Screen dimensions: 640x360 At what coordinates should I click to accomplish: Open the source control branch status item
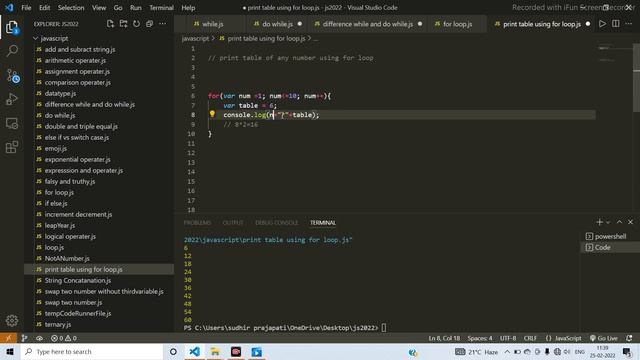tap(24, 338)
